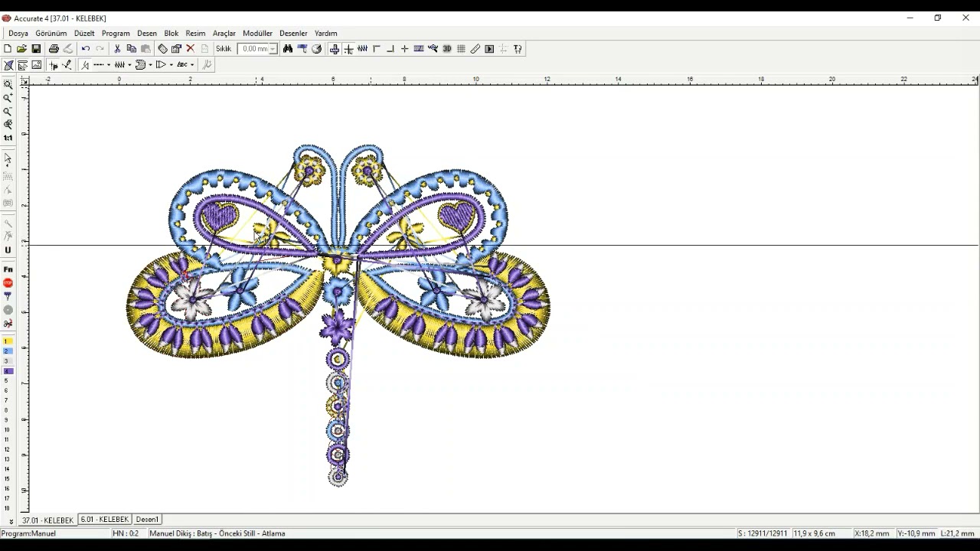Save the design with the floppy icon
980x551 pixels.
pyautogui.click(x=36, y=49)
